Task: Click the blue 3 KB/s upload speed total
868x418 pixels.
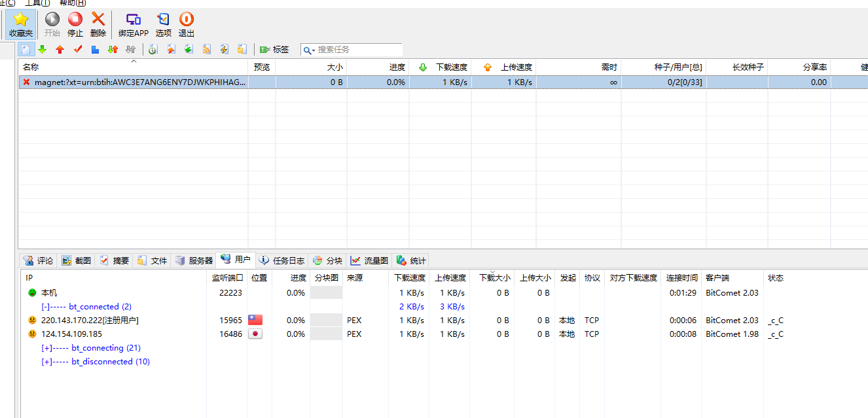Action: pyautogui.click(x=452, y=307)
